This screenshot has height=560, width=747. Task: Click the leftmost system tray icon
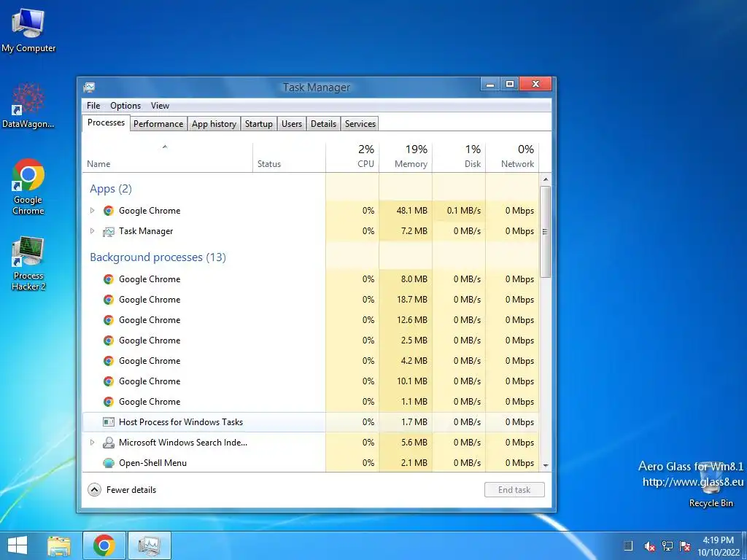[x=628, y=546]
